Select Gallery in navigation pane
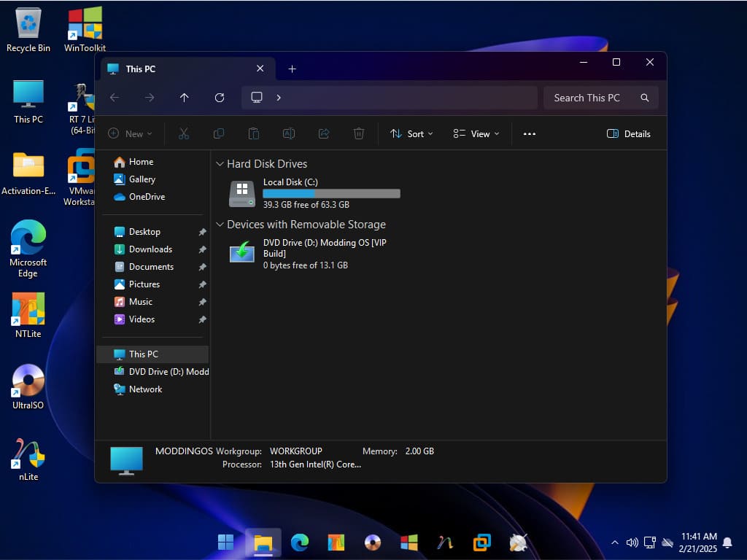Viewport: 747px width, 560px height. (x=152, y=179)
